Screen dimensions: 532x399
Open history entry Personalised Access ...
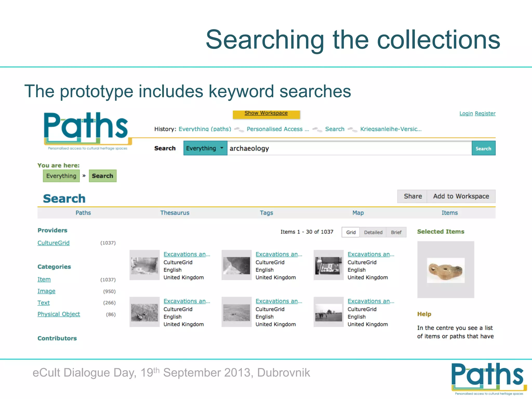coord(278,129)
